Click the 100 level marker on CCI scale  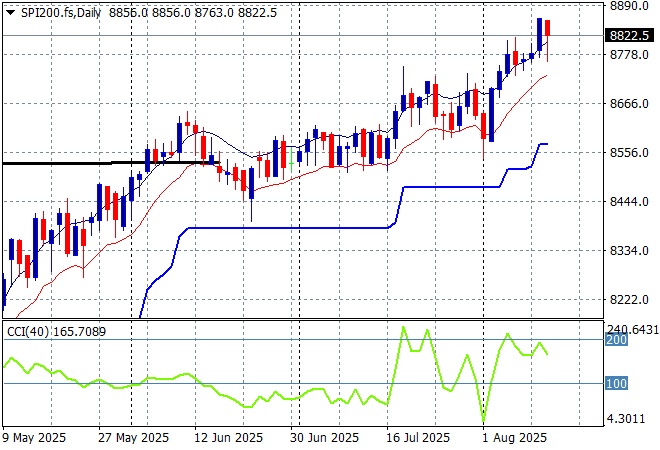tap(617, 384)
